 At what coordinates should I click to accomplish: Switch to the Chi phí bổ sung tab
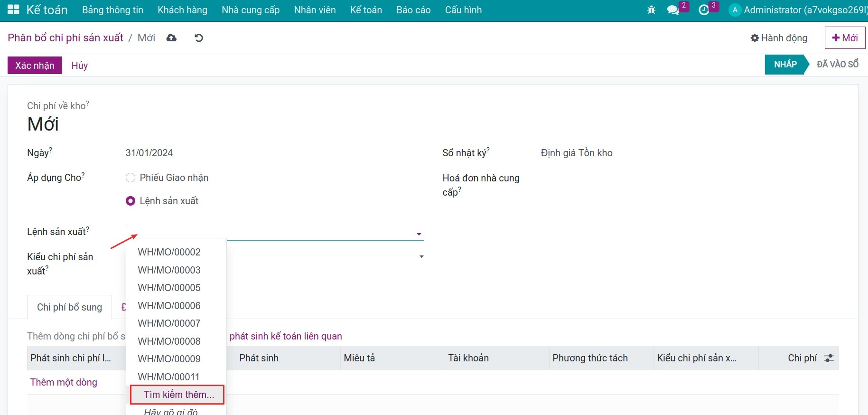tap(69, 307)
